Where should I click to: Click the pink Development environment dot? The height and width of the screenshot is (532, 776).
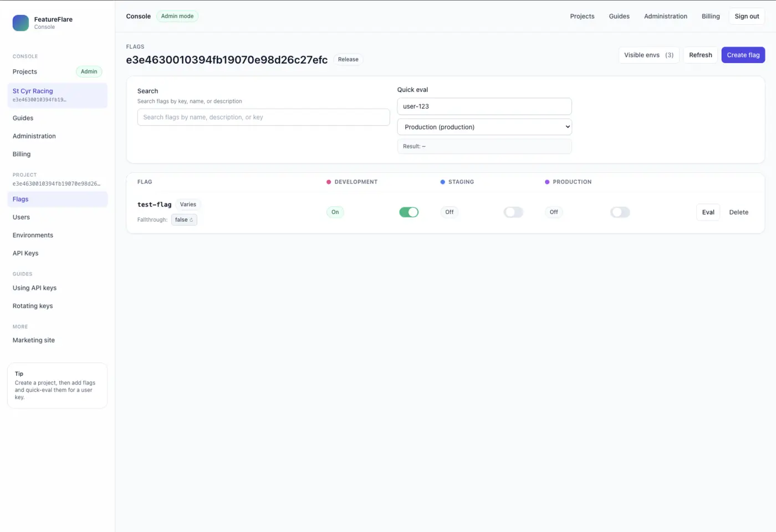(328, 182)
